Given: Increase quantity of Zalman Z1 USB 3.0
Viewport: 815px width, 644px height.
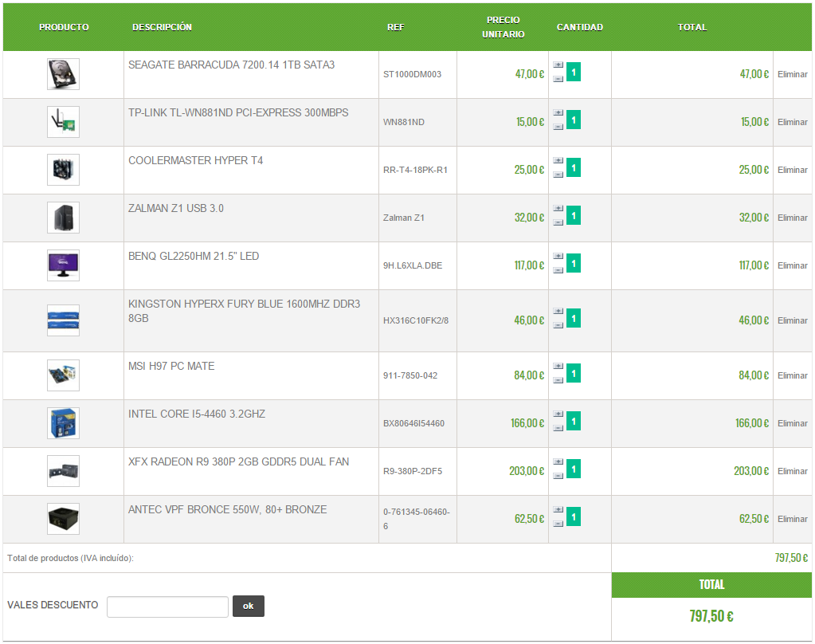Looking at the screenshot, I should click(x=558, y=209).
